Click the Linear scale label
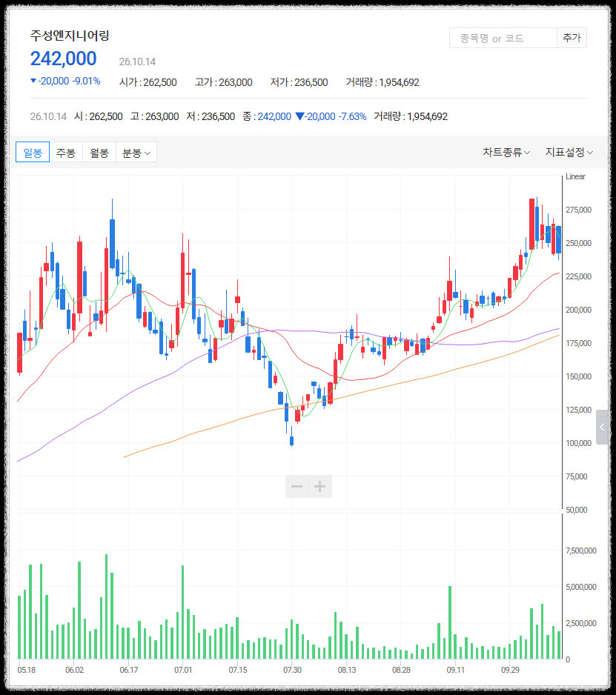616x695 pixels. [575, 176]
